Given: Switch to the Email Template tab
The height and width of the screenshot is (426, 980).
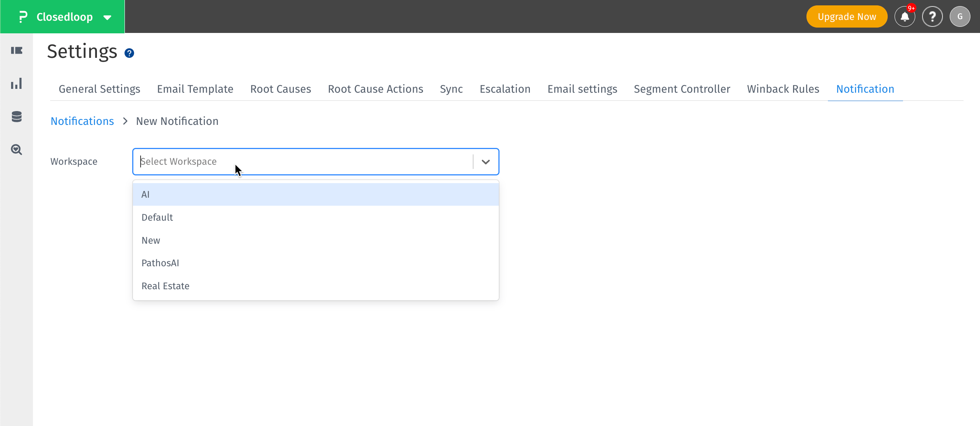Looking at the screenshot, I should tap(195, 88).
